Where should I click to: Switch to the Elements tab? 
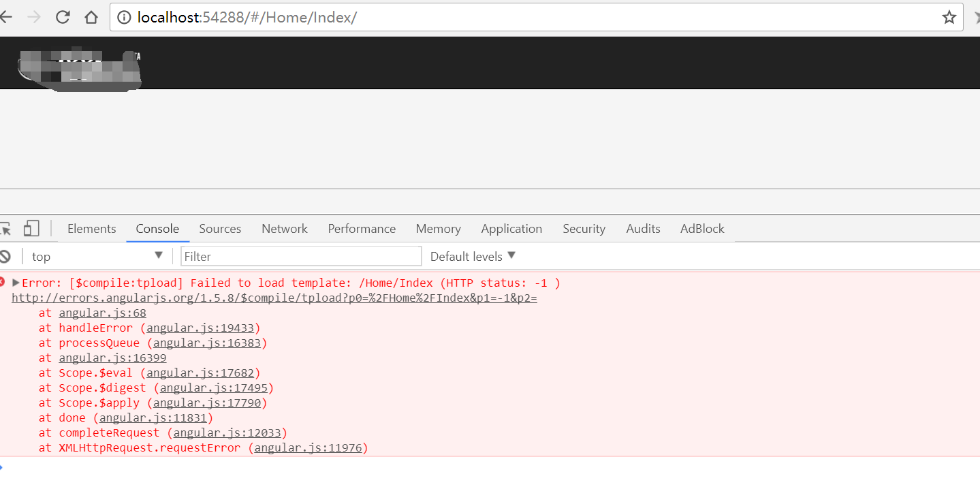[x=91, y=229]
